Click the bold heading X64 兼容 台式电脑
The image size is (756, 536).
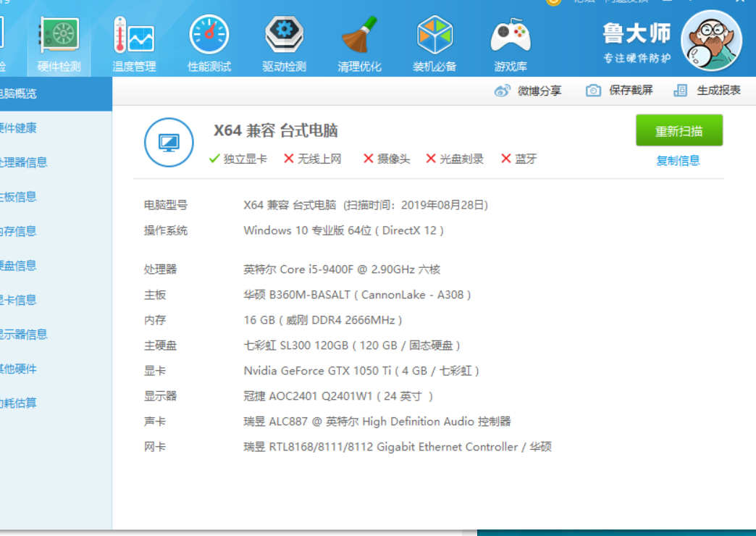click(276, 131)
